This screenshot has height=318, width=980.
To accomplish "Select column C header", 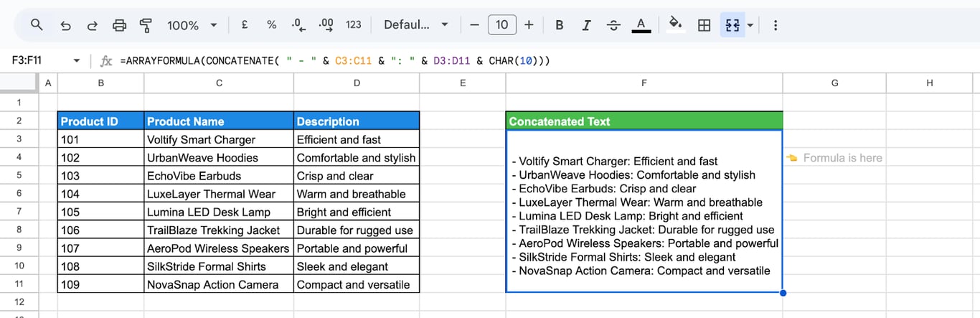I will [x=219, y=83].
